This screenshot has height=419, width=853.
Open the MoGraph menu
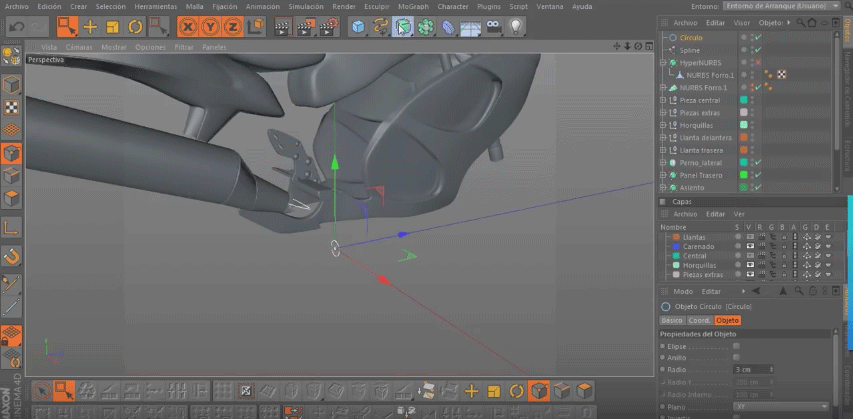pos(412,6)
